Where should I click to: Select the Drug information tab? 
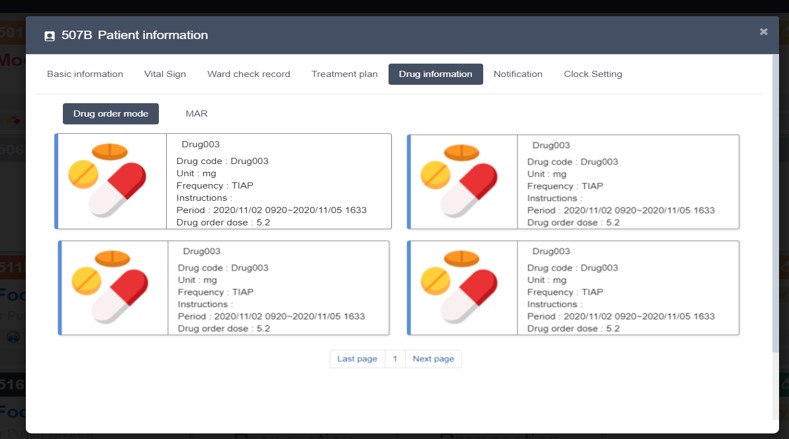click(435, 74)
